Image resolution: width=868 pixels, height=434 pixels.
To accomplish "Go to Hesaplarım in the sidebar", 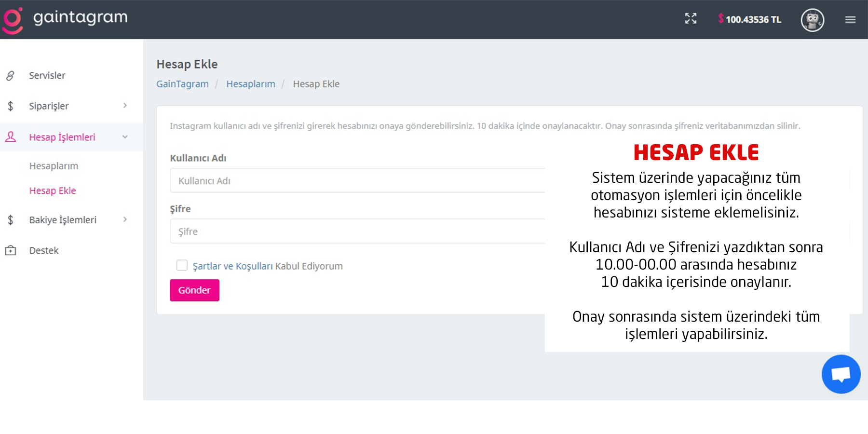I will point(54,166).
